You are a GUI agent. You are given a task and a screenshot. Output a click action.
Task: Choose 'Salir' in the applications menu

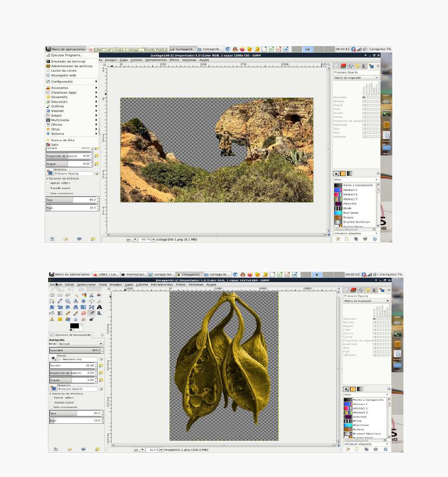72,145
